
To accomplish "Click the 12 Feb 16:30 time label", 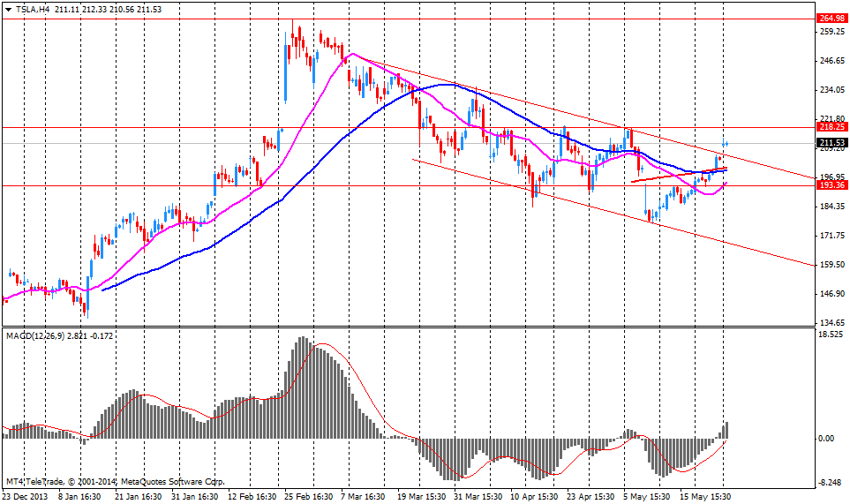I will [x=252, y=496].
